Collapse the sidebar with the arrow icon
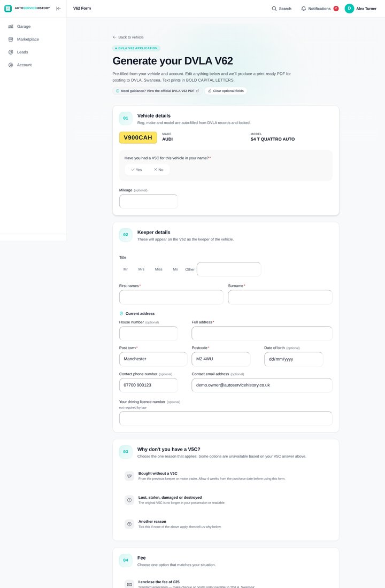This screenshot has width=385, height=588. coord(58,8)
